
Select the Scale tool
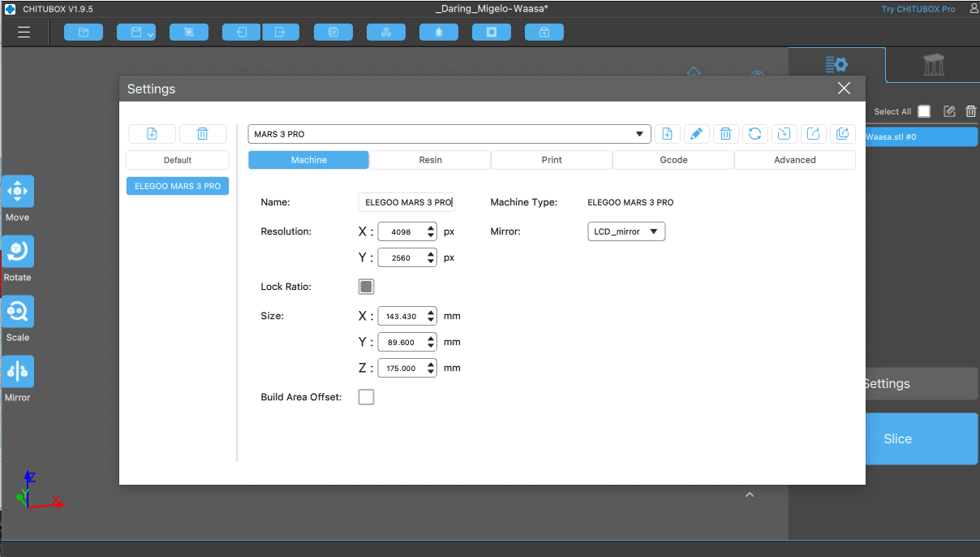click(17, 312)
